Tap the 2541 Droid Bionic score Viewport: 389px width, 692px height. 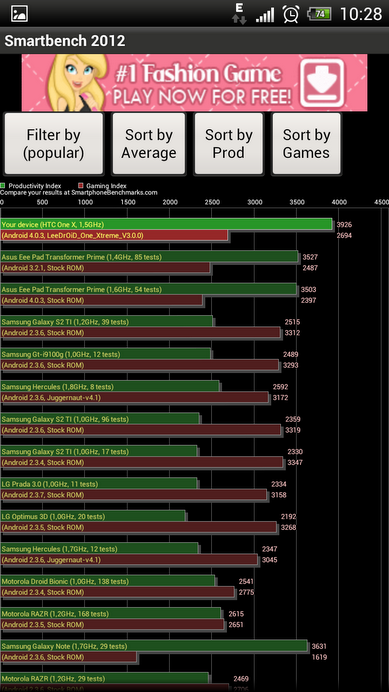click(x=246, y=581)
